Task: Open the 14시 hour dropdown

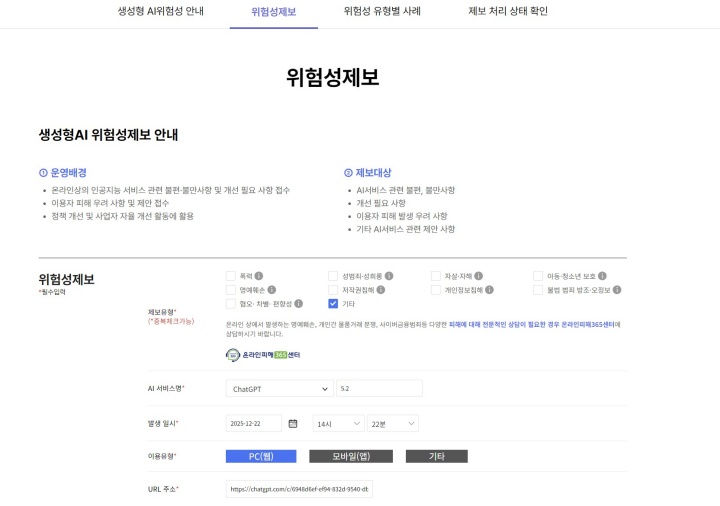Action: [338, 423]
